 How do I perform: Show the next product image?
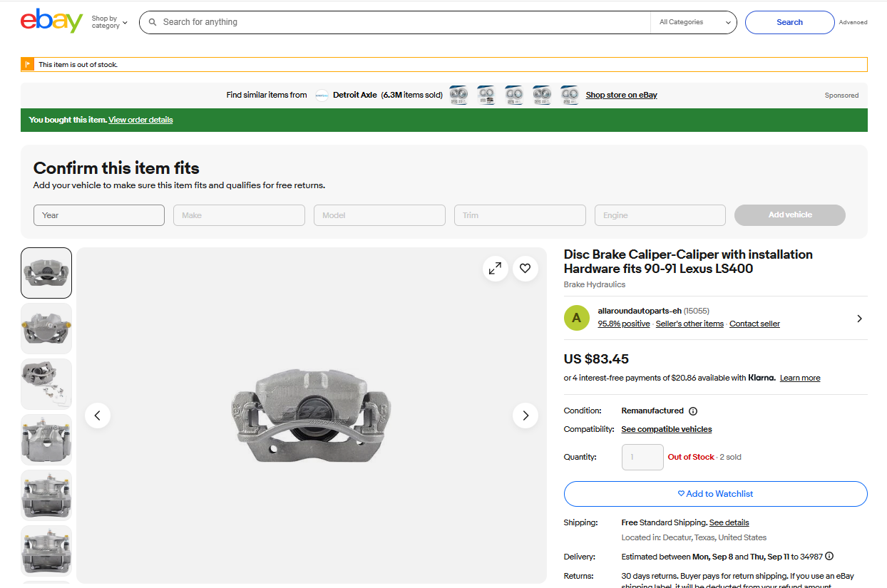525,416
